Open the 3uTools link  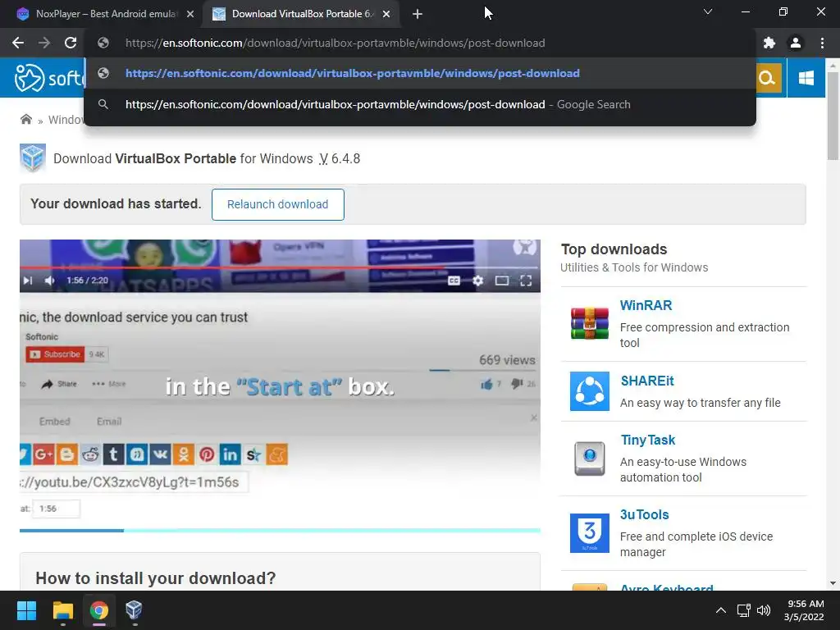point(645,514)
